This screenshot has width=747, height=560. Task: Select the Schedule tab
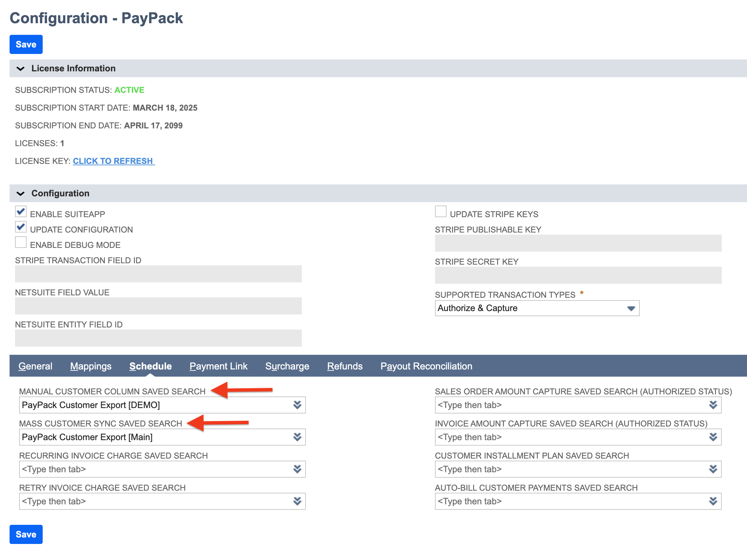[151, 366]
